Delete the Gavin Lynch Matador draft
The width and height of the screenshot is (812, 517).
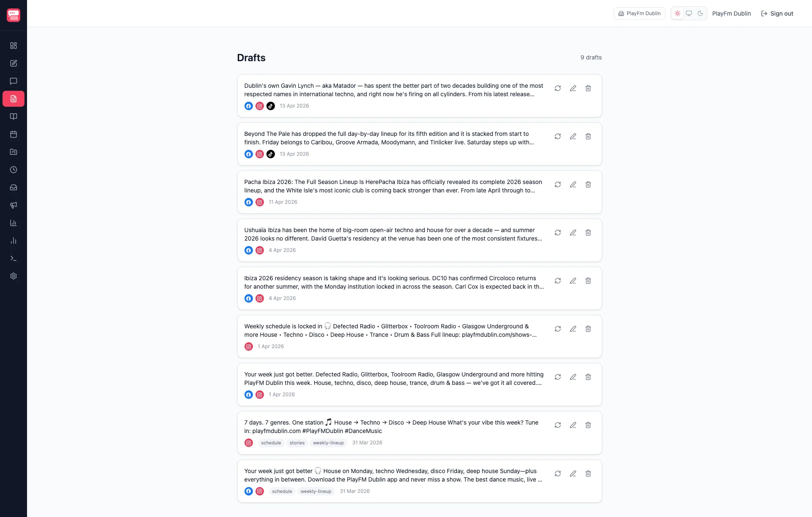[588, 88]
